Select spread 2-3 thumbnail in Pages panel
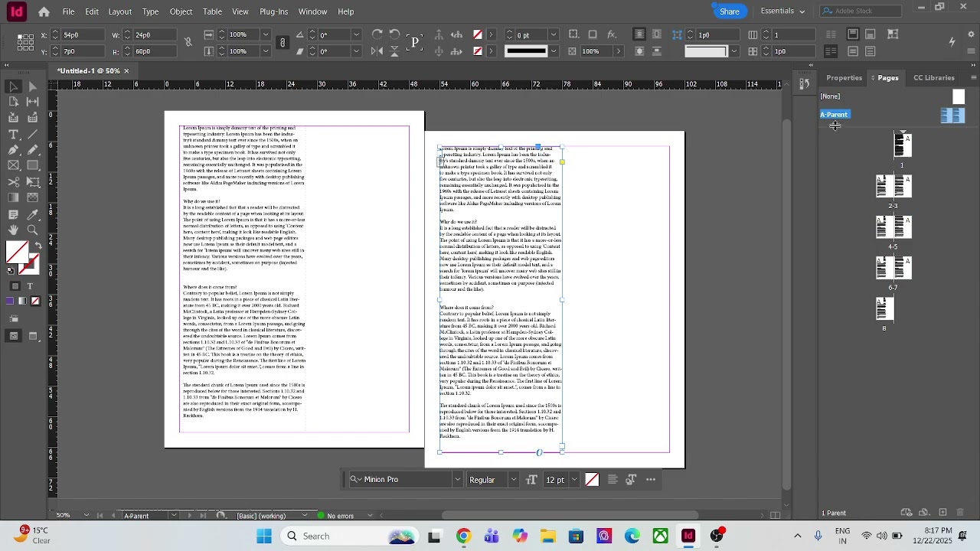Viewport: 980px width, 551px height. click(893, 186)
